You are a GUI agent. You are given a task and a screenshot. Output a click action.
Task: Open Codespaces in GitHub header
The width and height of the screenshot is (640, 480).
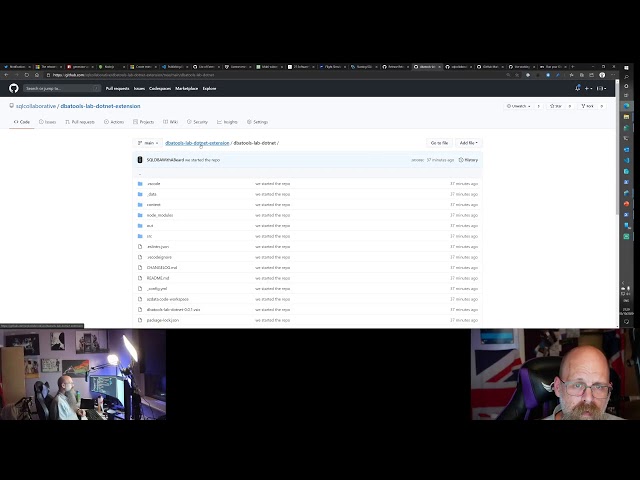point(160,88)
